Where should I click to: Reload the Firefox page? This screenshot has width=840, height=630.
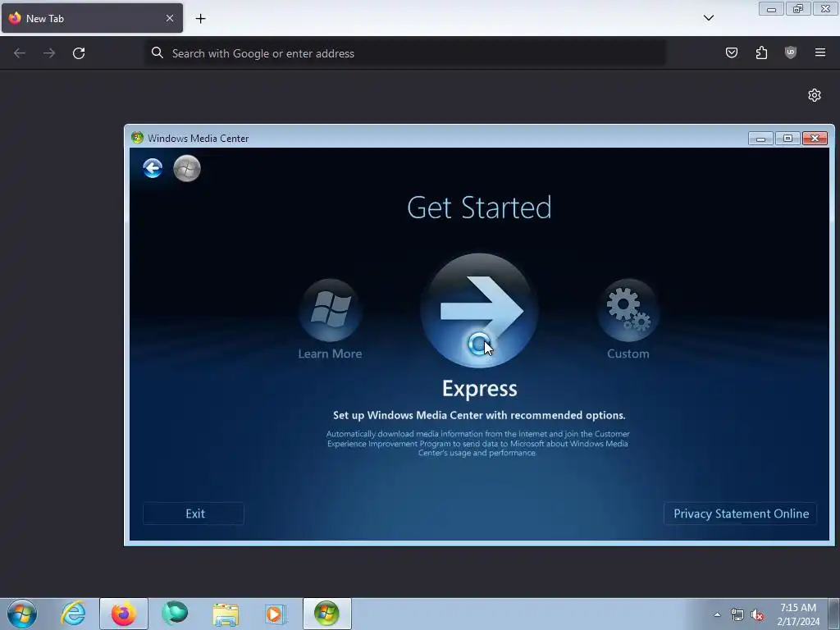pyautogui.click(x=79, y=53)
